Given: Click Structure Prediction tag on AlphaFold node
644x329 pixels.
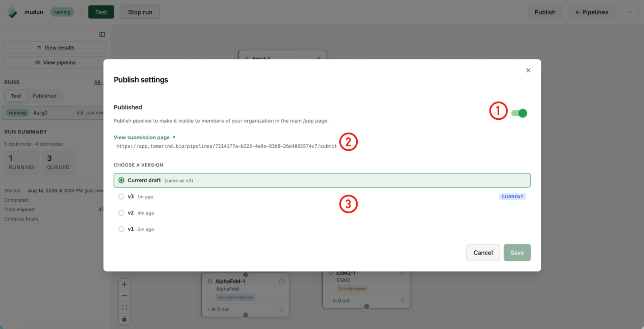Looking at the screenshot, I should click(235, 297).
